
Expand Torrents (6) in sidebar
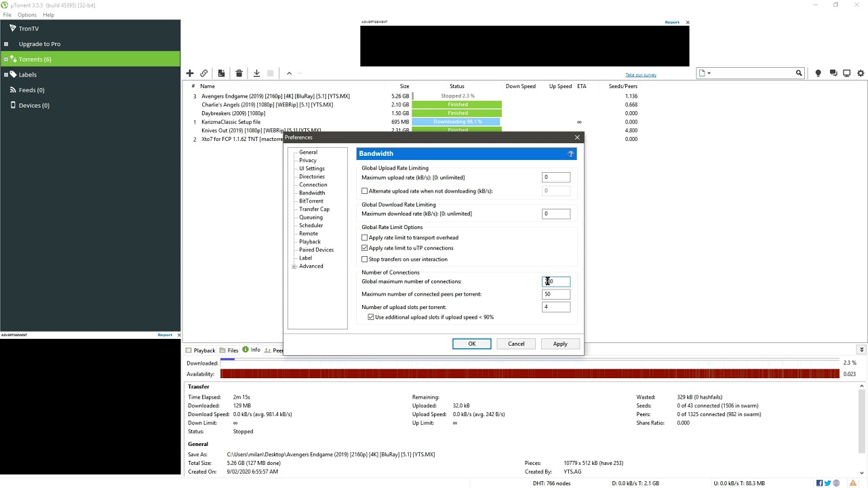pos(5,60)
